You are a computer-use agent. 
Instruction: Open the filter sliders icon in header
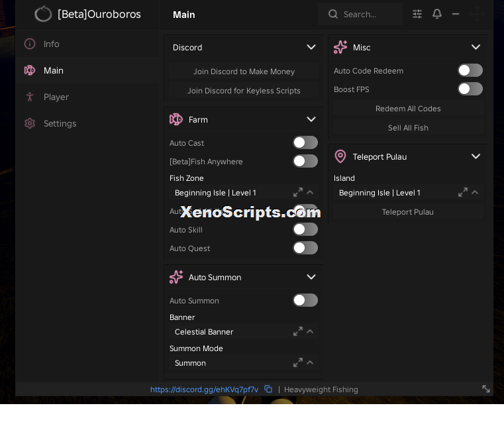[417, 14]
